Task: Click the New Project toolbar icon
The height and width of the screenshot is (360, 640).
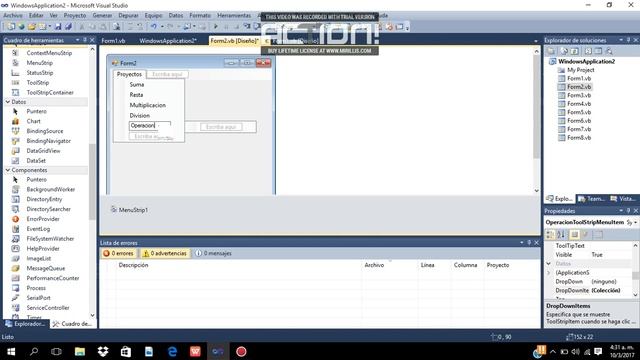Action: tap(11, 27)
